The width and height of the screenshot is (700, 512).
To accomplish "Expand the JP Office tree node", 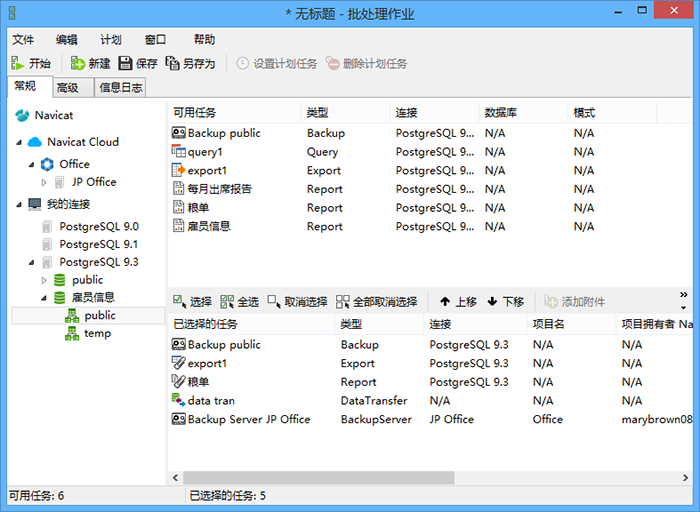I will 44,182.
